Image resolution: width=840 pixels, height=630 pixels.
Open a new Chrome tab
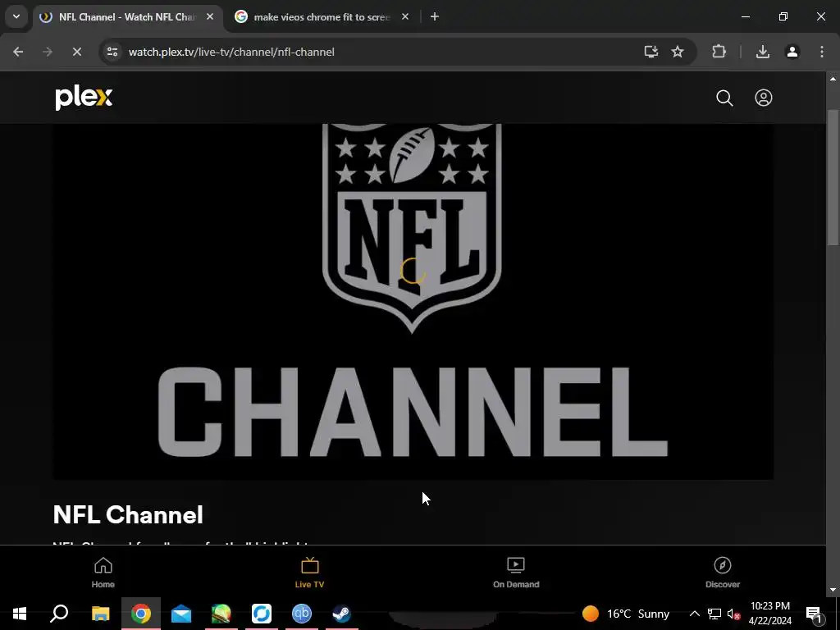[435, 17]
